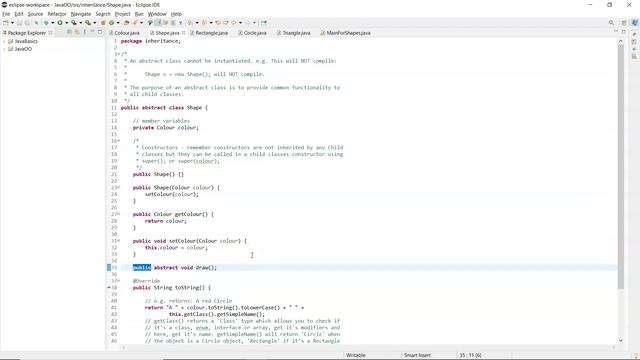Select the Java perspective icon
This screenshot has height=360, width=640.
[634, 23]
